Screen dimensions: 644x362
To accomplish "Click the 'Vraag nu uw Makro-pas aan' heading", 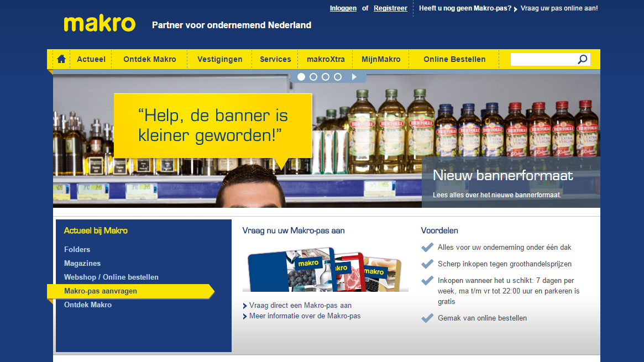I will [x=293, y=230].
